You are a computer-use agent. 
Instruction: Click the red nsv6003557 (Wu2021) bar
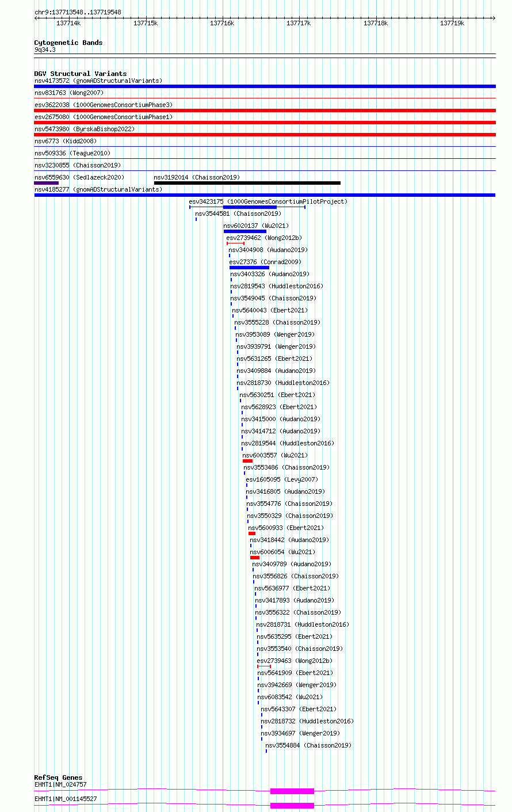[x=247, y=461]
